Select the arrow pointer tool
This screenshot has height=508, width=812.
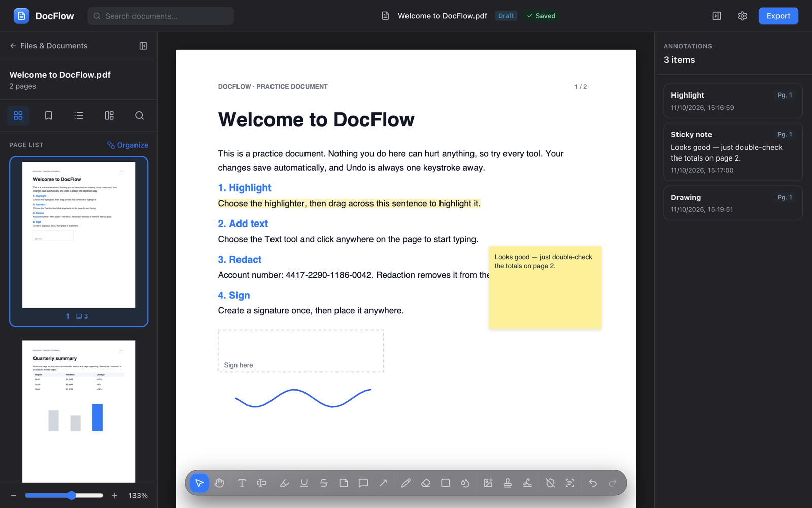pyautogui.click(x=199, y=483)
